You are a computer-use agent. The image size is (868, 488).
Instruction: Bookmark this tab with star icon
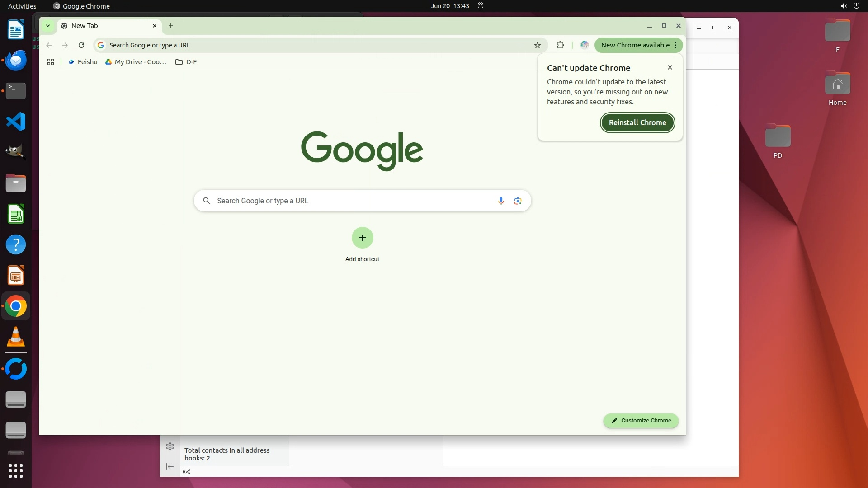[x=538, y=45]
